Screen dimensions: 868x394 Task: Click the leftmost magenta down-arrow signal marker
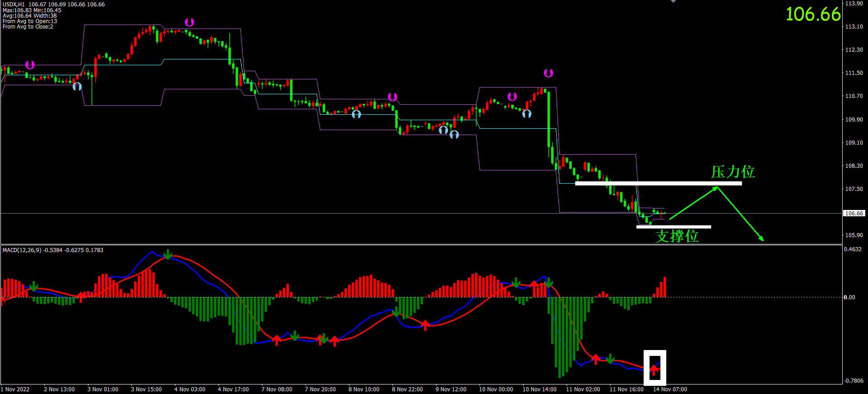[30, 65]
